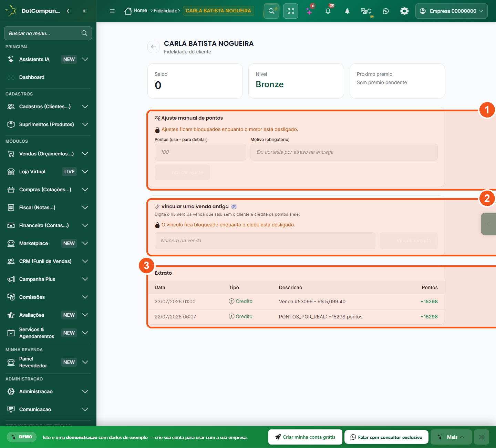Expand Compras (Cotações...) menu
The image size is (496, 448).
coord(48,190)
